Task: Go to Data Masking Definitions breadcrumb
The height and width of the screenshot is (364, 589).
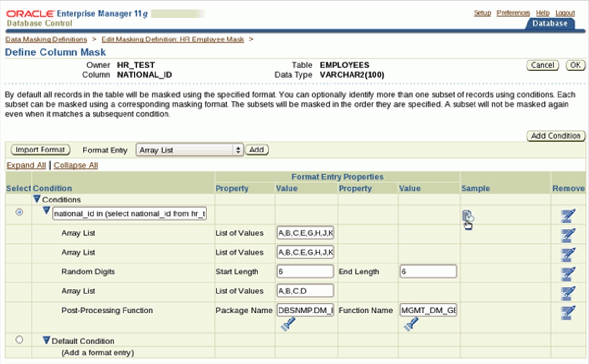Action: point(46,40)
